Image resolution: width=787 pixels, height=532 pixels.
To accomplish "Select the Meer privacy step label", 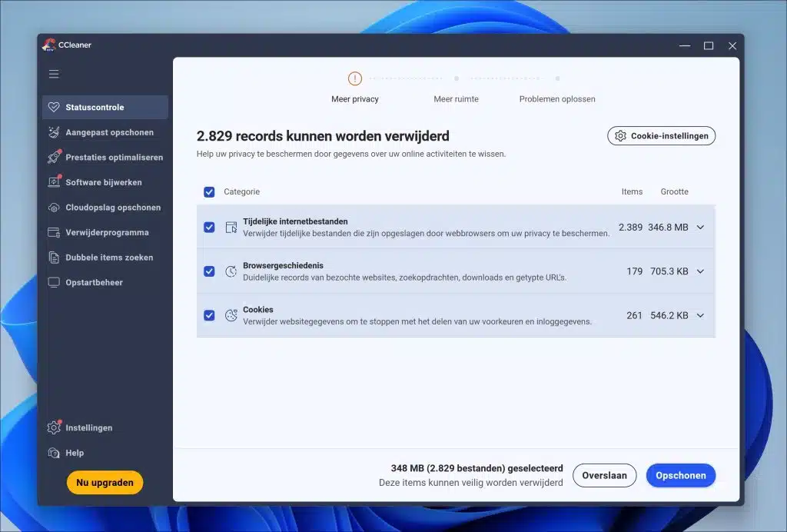I will (355, 99).
